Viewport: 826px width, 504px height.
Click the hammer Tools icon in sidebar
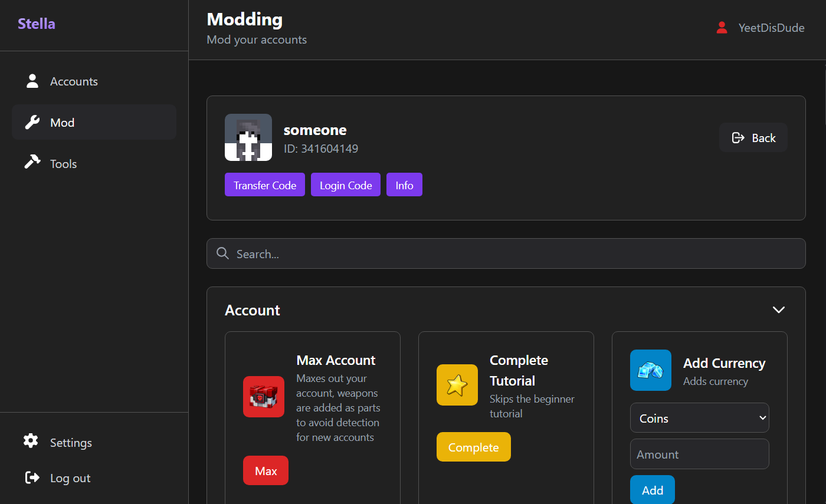coord(32,163)
